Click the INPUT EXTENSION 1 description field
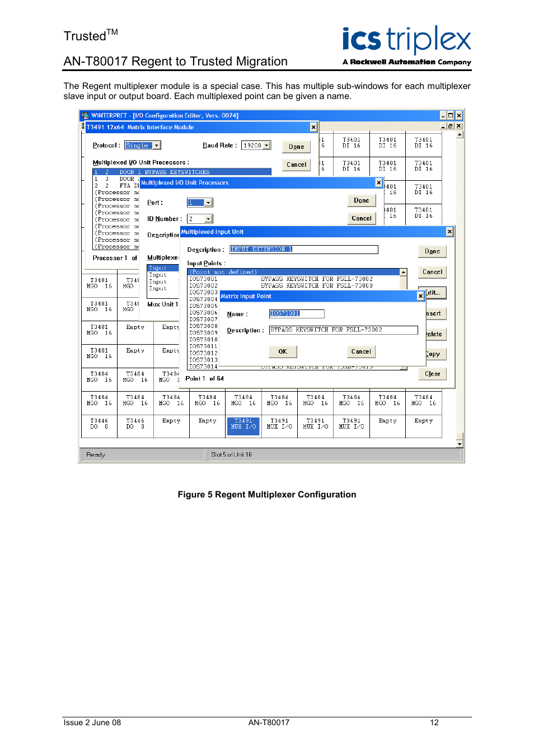 click(x=304, y=249)
